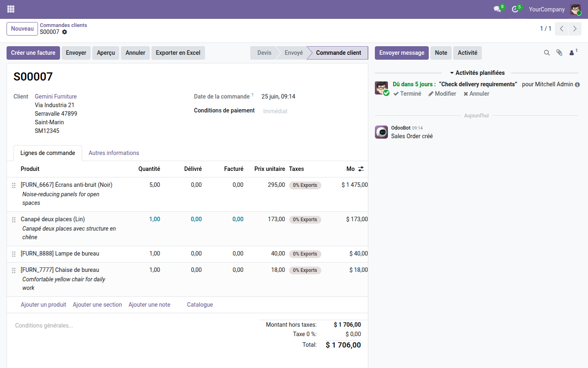Screen dimensions: 588x368
Task: Click 0% Exports tag on Canapé deux places
Action: (x=305, y=220)
